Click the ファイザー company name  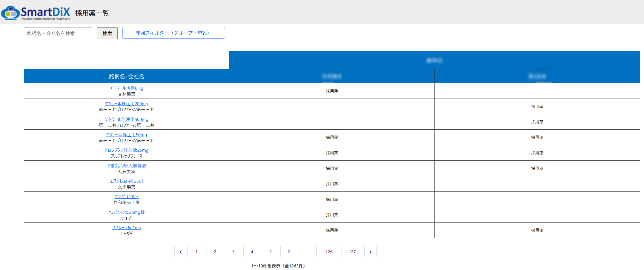click(x=127, y=218)
